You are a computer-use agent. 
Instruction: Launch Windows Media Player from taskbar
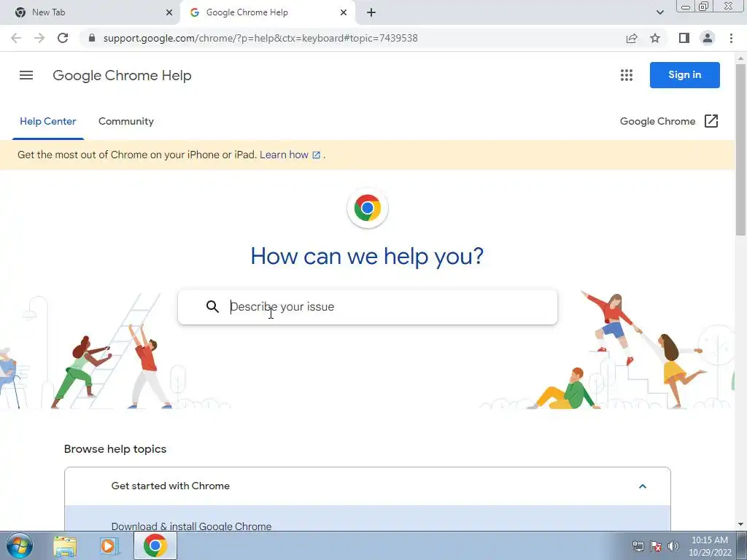[109, 546]
